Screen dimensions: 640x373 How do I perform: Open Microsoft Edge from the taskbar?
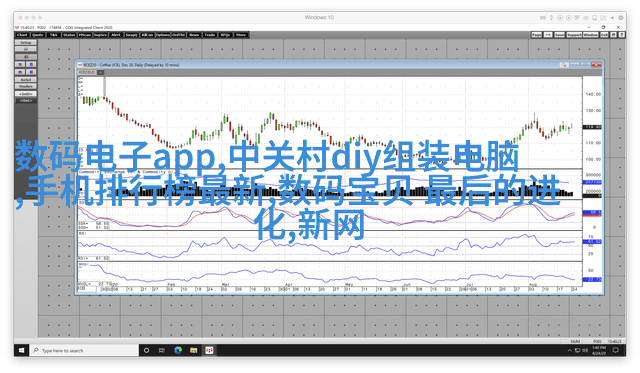(x=178, y=350)
